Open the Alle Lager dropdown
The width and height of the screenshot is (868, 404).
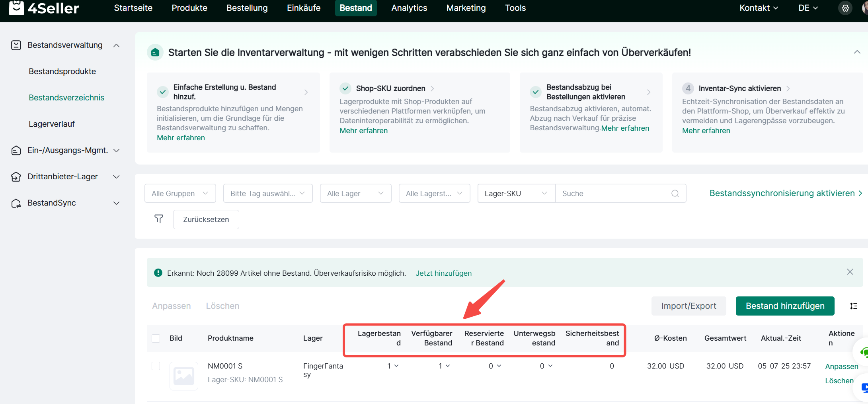[355, 193]
